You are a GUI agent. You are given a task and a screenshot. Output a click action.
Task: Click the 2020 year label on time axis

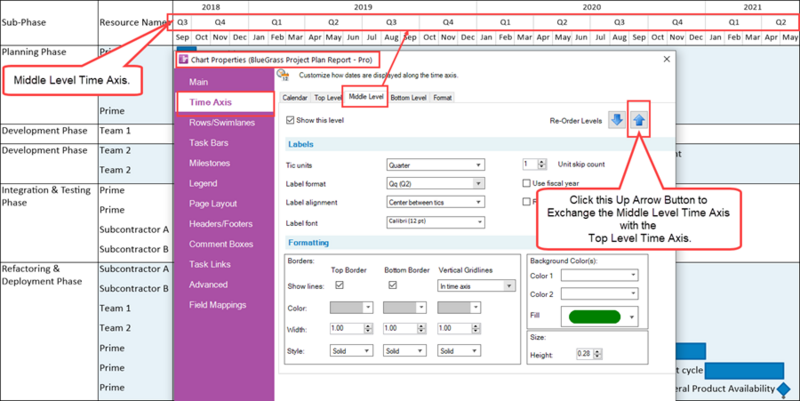coord(591,7)
